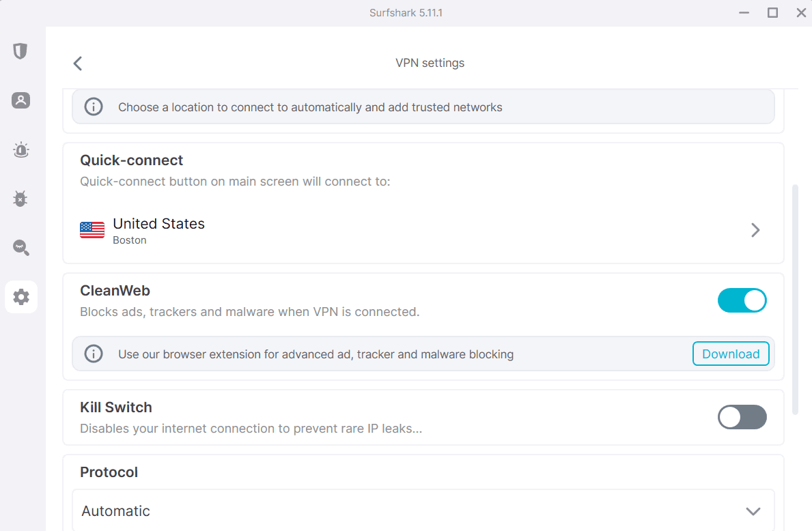Open the Antivirus bug icon in sidebar
Screen dimensions: 812x531
[20, 199]
